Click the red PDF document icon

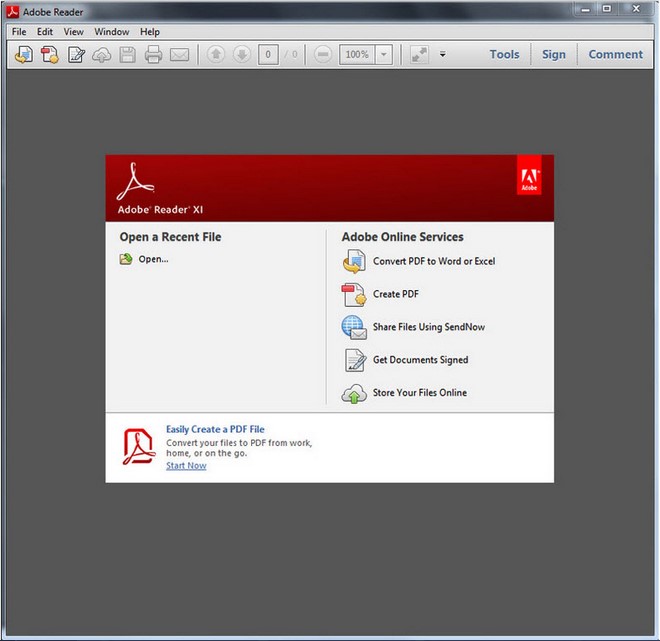138,446
